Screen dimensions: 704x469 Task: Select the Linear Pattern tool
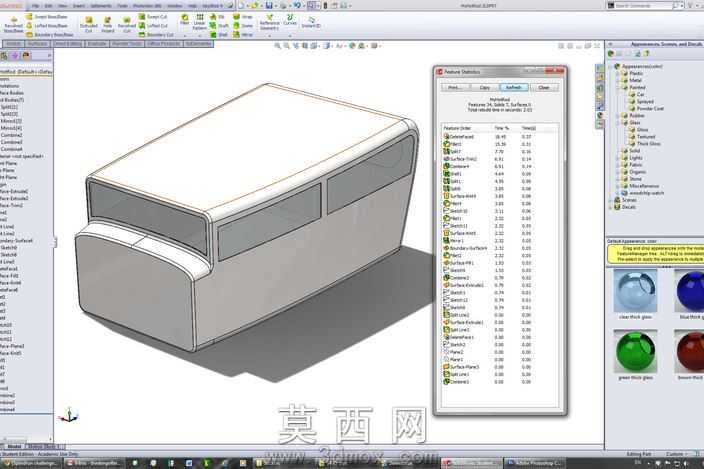pos(199,22)
